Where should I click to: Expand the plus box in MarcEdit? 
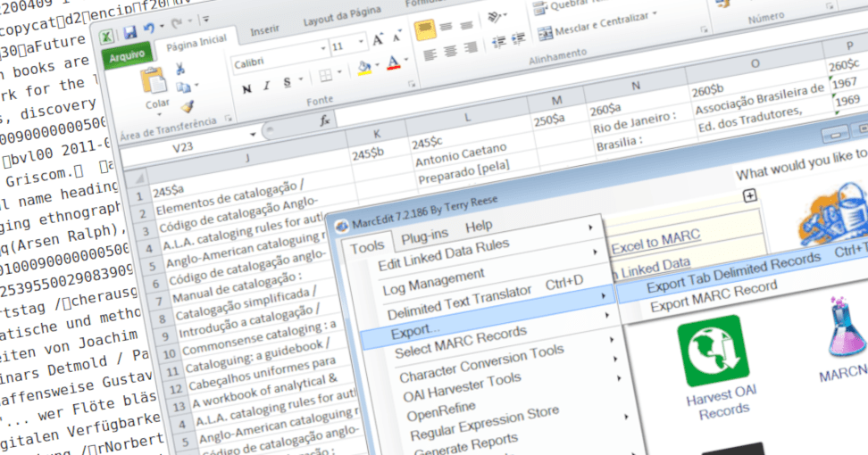pyautogui.click(x=750, y=195)
